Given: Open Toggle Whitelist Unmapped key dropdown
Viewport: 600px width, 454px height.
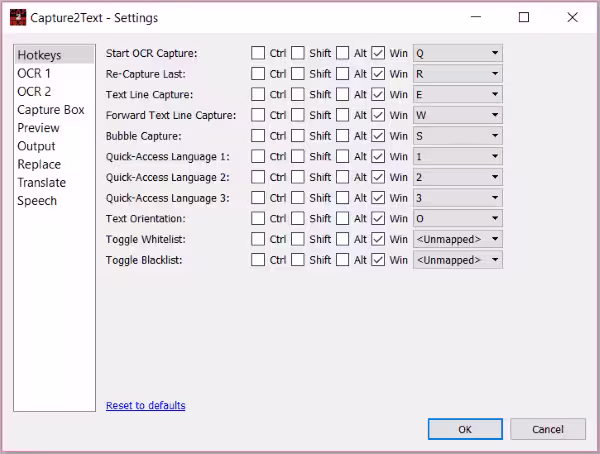Looking at the screenshot, I should click(458, 239).
